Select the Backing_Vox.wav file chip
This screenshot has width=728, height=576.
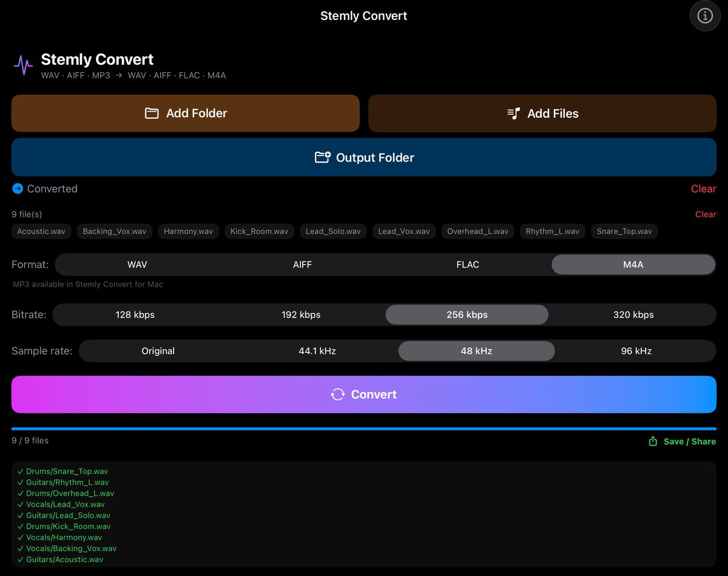coord(115,231)
